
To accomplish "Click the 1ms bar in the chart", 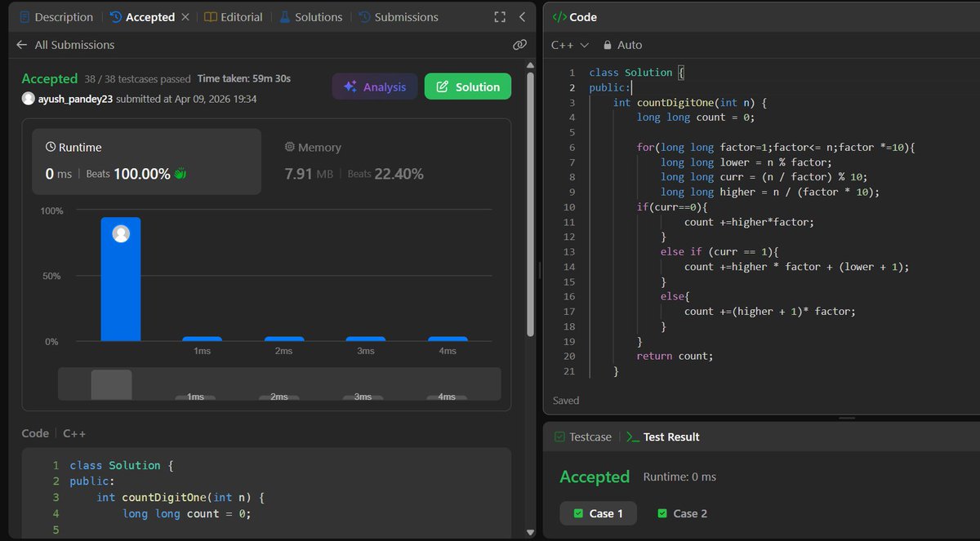I will pyautogui.click(x=202, y=339).
